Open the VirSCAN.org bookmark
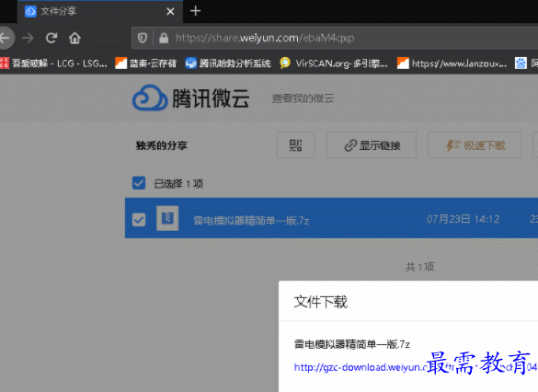Image resolution: width=538 pixels, height=392 pixels. pos(334,63)
